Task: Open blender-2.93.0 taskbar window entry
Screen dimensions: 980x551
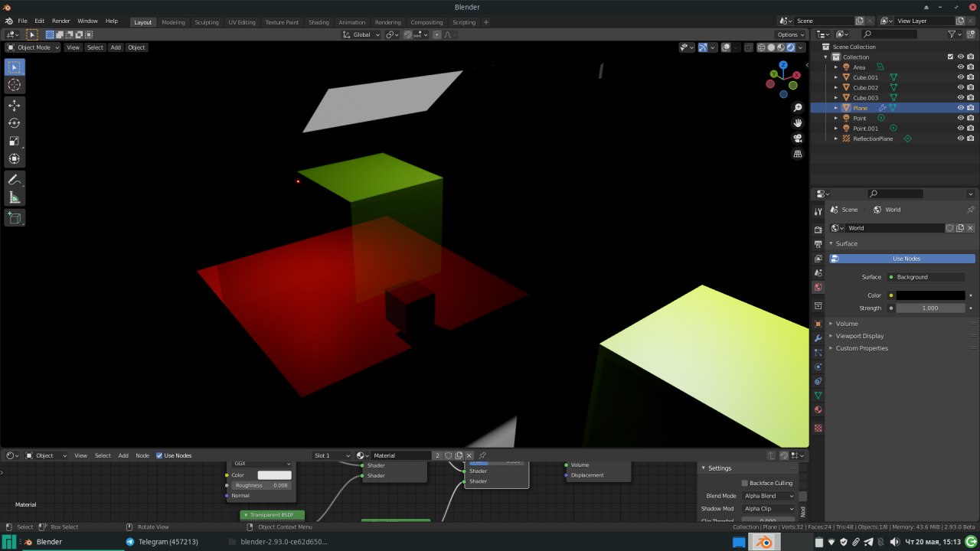Action: [278, 542]
